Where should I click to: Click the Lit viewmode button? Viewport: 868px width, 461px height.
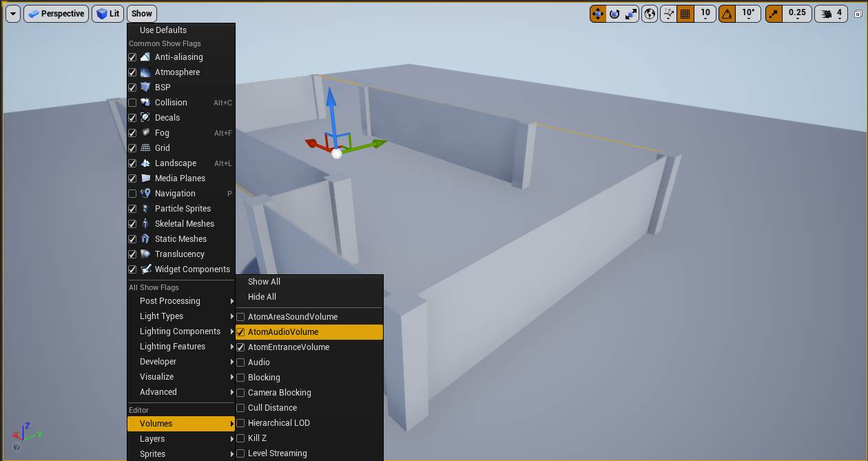click(107, 13)
